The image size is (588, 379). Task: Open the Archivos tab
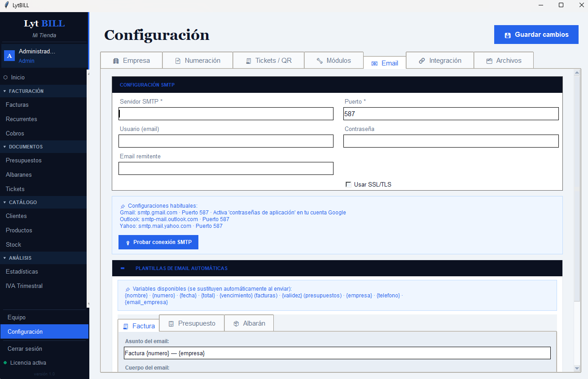504,61
